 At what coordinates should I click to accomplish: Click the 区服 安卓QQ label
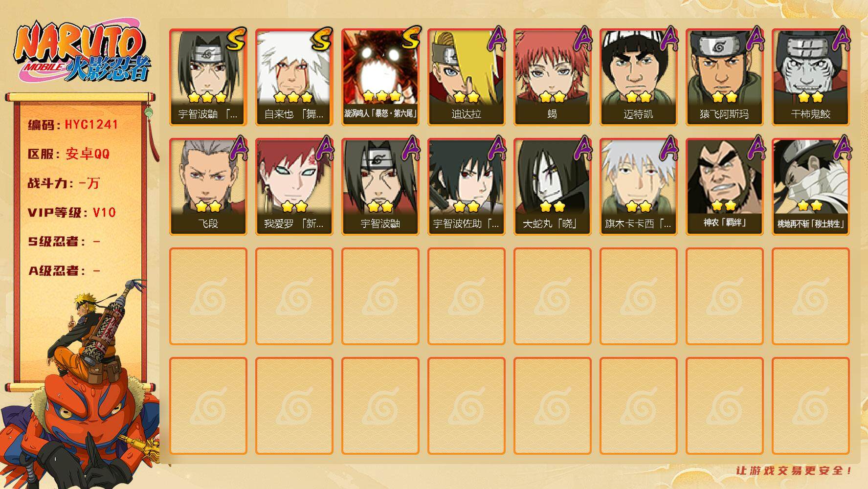point(68,154)
